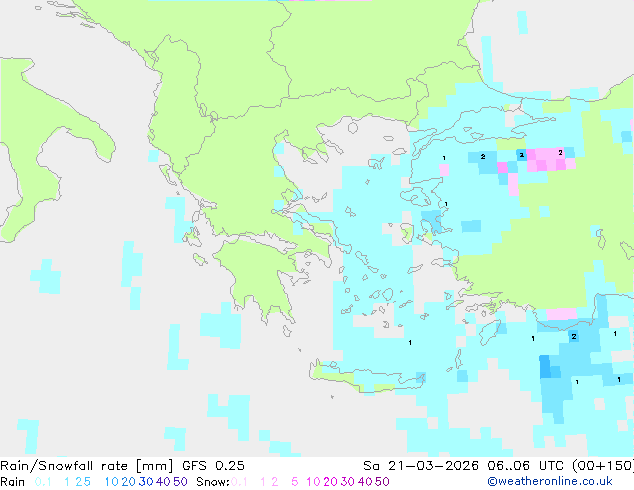Pick the Rain legend 10 value
This screenshot has width=634, height=490.
click(x=112, y=482)
